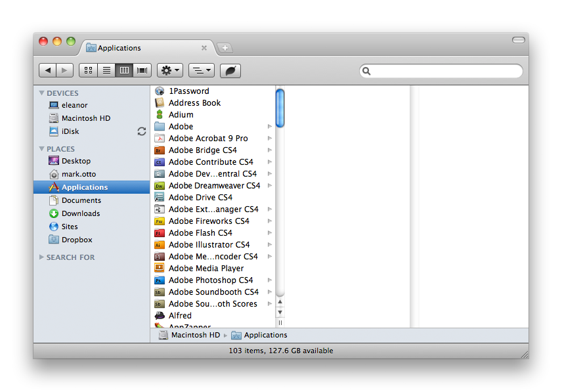Select Adobe Bridge CS4 icon

[160, 150]
